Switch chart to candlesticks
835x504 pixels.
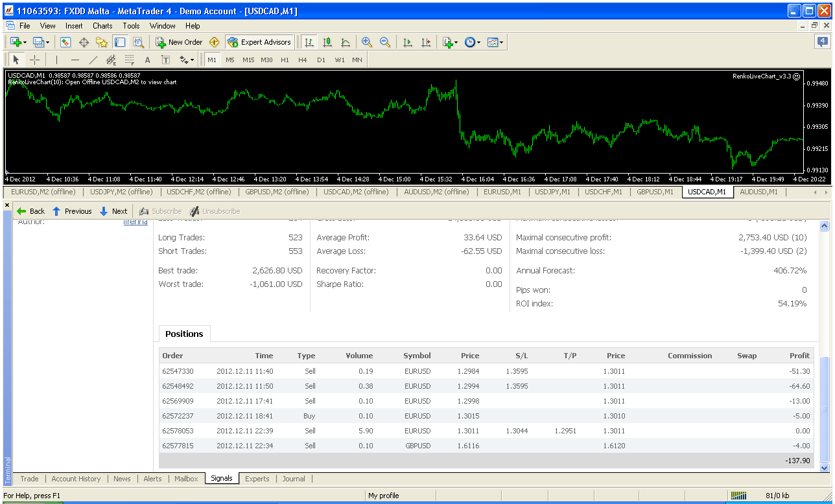pos(327,42)
